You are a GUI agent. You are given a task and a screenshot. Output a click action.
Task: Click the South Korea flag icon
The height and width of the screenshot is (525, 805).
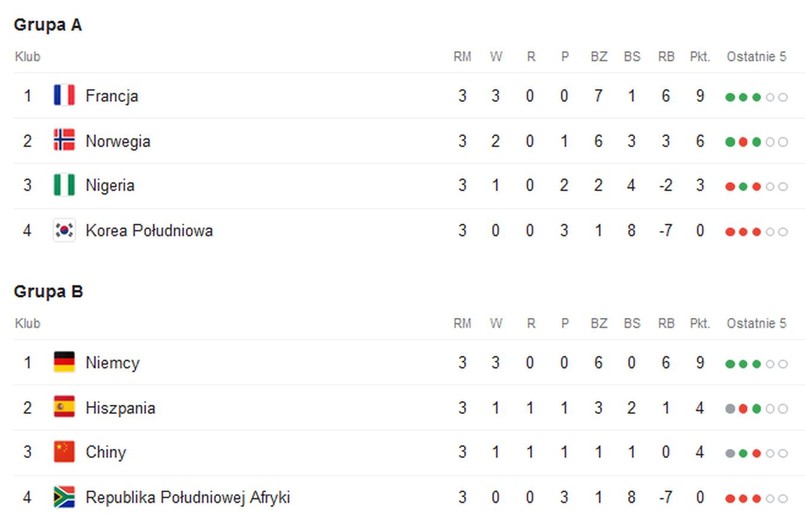[x=64, y=230]
